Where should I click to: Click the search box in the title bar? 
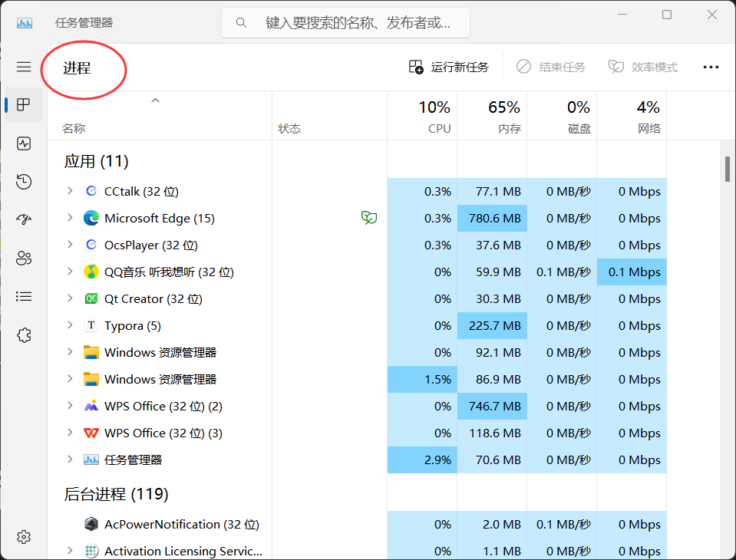click(x=345, y=22)
